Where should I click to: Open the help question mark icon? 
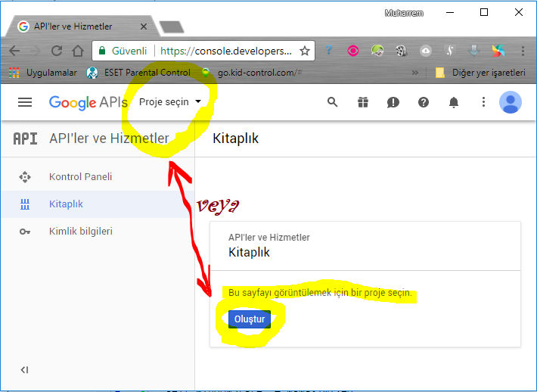click(424, 102)
